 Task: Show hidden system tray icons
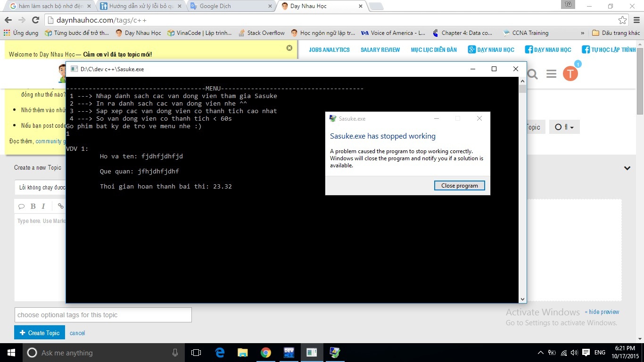pos(540,353)
